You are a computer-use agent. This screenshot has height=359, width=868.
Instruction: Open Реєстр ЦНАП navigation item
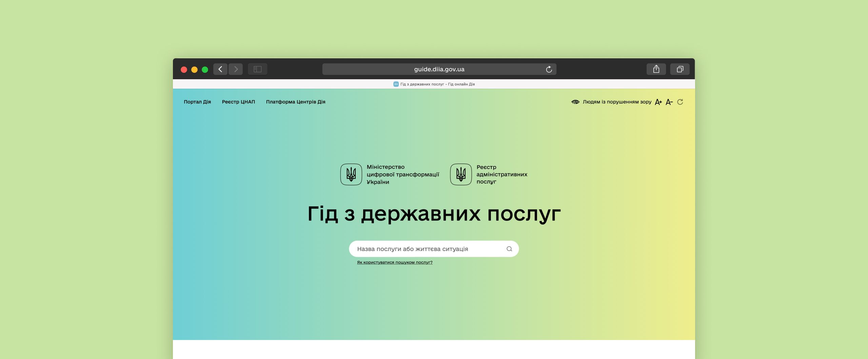(x=238, y=102)
